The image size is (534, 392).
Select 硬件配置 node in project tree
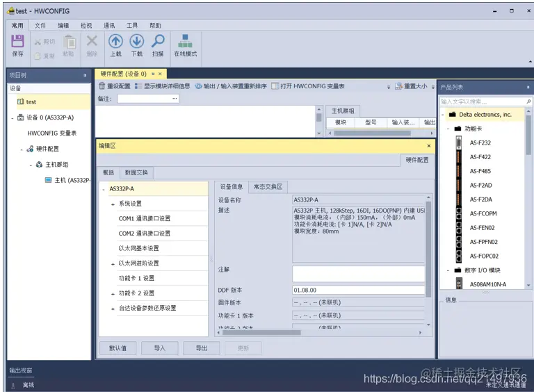[43, 149]
